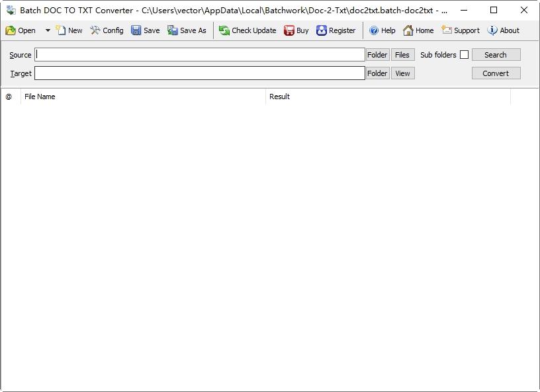Viewport: 540px width, 392px height.
Task: Open the Config settings tool
Action: pos(95,30)
